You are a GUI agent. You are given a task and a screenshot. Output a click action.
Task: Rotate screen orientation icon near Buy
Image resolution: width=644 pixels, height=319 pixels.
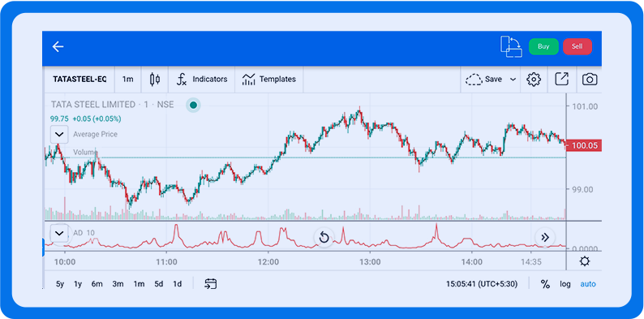tap(511, 46)
